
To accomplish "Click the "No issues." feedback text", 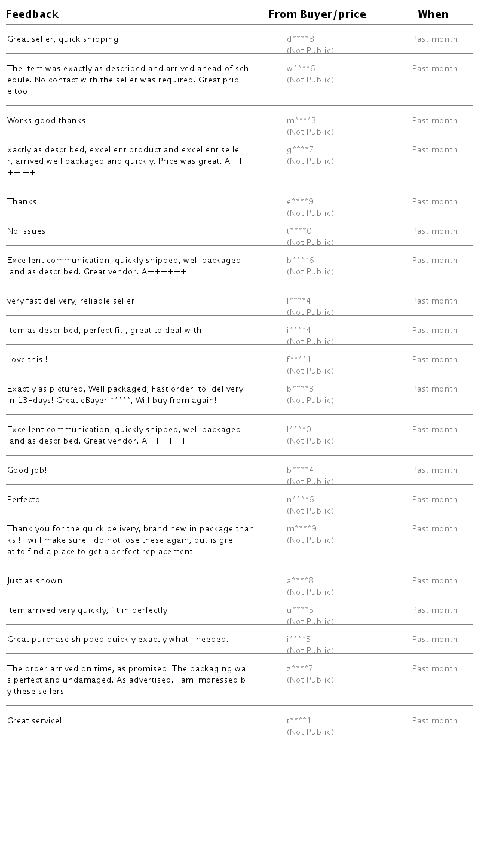I will [27, 231].
